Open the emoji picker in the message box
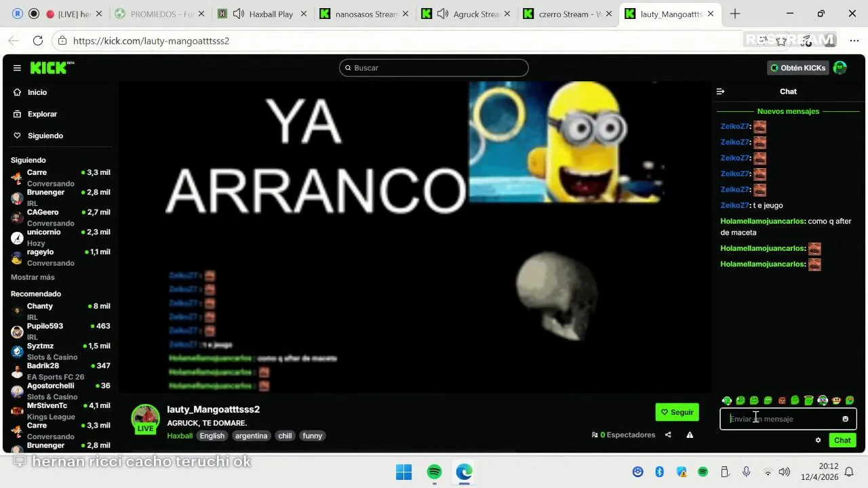 coord(845,419)
